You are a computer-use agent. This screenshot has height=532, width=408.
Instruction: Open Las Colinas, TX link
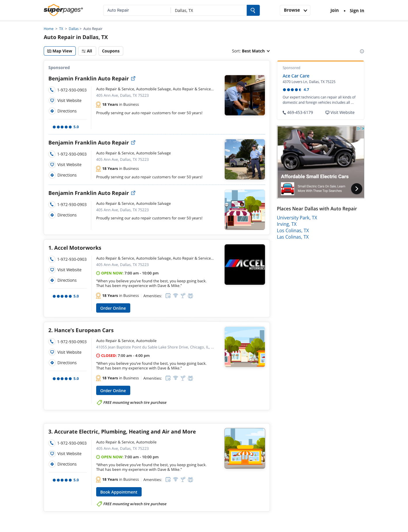[x=293, y=237]
